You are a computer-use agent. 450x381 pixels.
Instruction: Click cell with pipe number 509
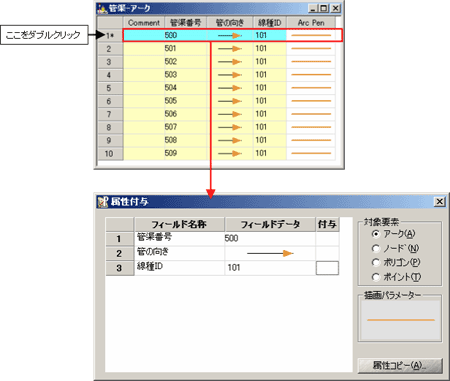coord(186,153)
